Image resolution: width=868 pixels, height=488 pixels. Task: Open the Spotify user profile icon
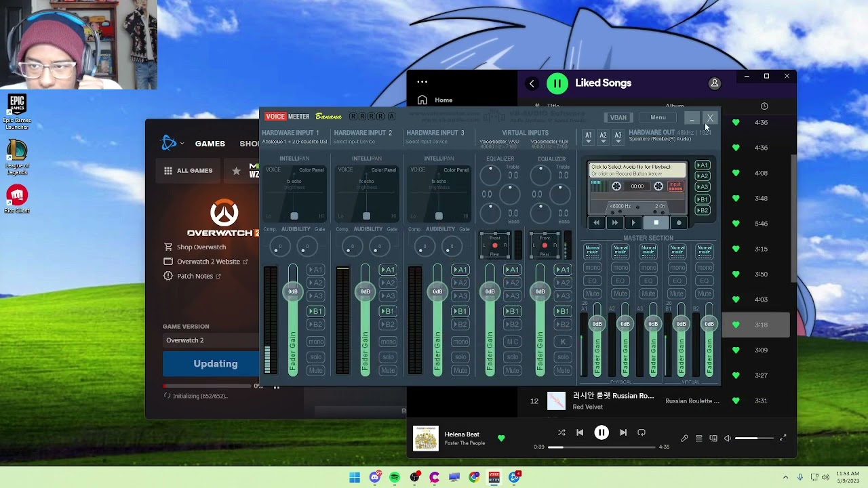click(714, 83)
